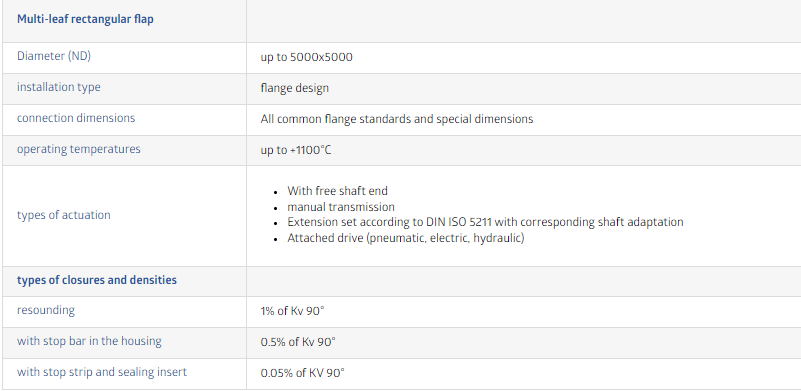Screen dimensions: 801x391
Task: Select with stop strip and sealing insert
Action: (x=102, y=372)
